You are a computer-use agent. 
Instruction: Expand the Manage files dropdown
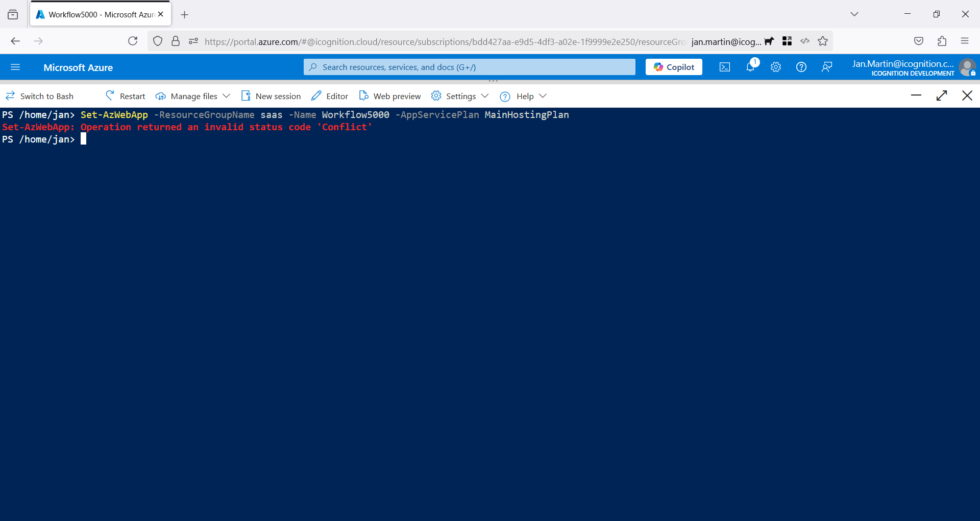pos(193,96)
